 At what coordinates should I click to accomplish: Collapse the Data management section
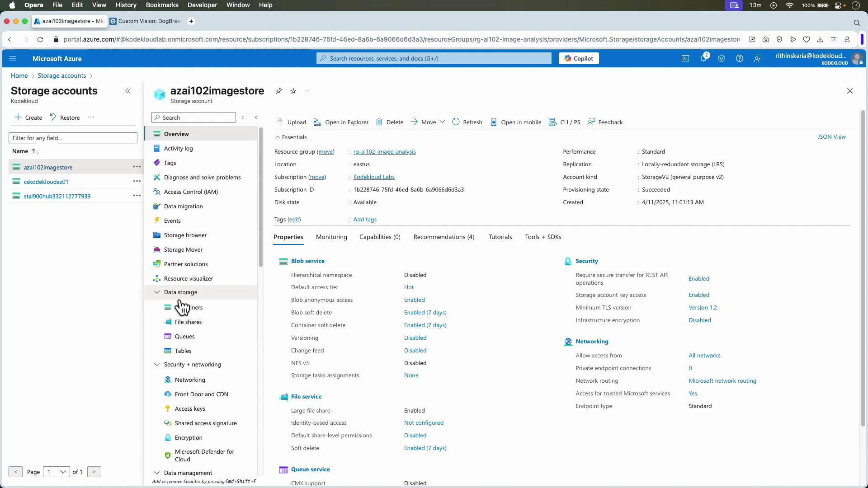[x=157, y=473]
